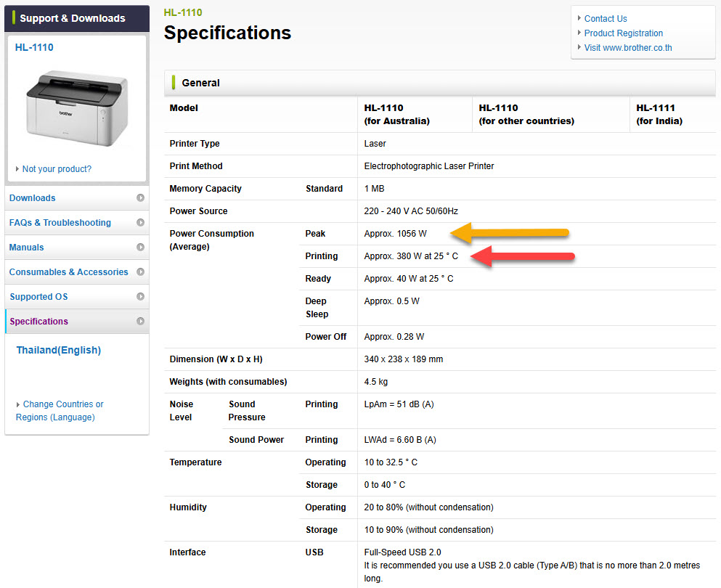Click the Power Consumption (Average) label
The image size is (721, 588).
211,240
